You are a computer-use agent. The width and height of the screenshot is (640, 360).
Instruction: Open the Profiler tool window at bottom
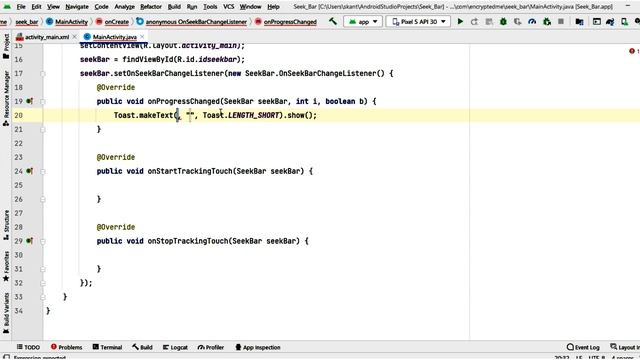click(x=211, y=347)
